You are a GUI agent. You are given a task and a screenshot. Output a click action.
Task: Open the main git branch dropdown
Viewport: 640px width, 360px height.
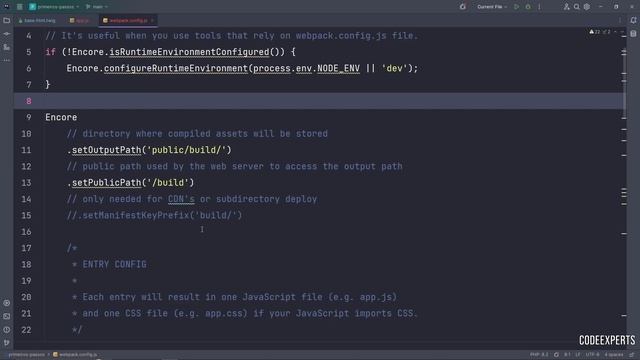click(97, 7)
